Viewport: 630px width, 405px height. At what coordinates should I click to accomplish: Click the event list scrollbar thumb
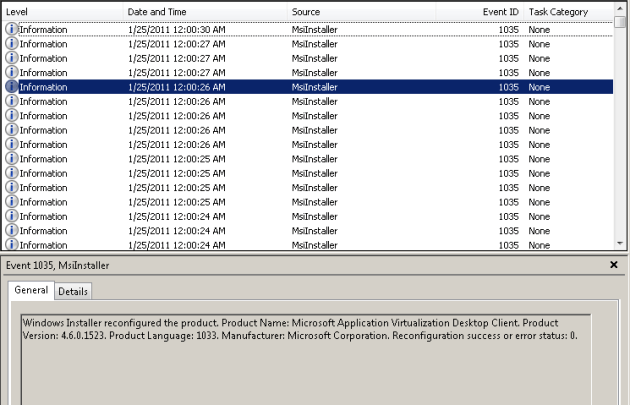tap(620, 21)
